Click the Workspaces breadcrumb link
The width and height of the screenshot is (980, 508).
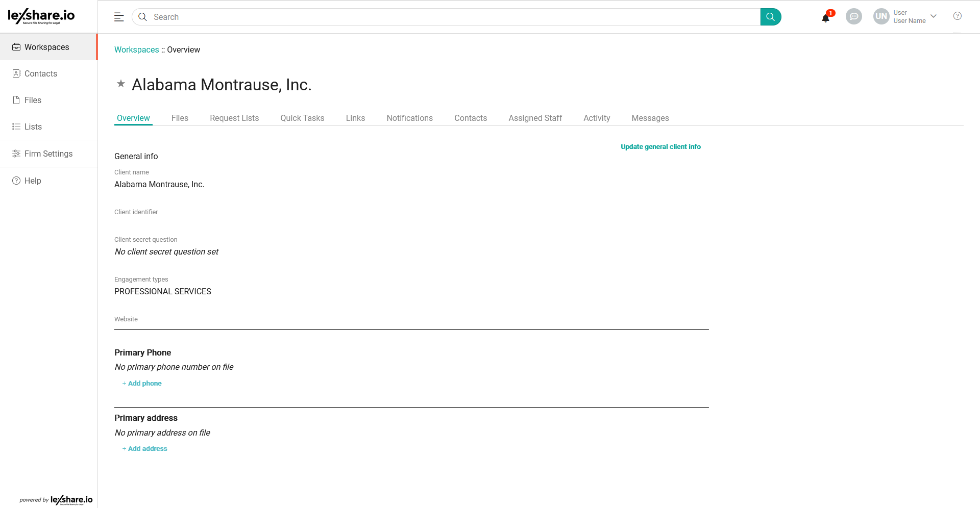136,49
